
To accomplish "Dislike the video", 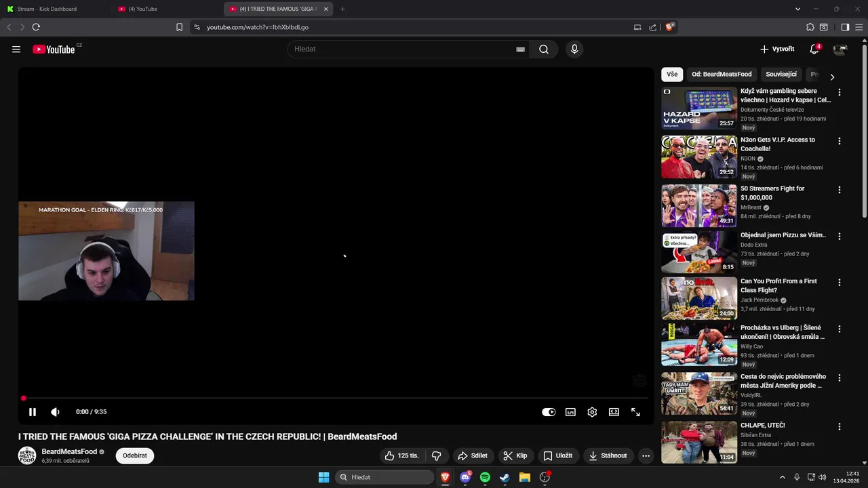I will (x=437, y=455).
